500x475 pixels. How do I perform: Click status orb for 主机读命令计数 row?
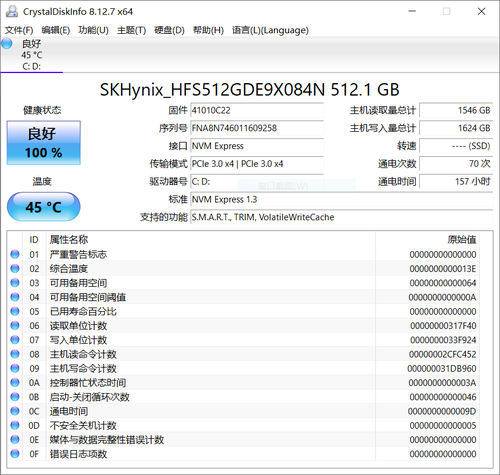coord(15,354)
